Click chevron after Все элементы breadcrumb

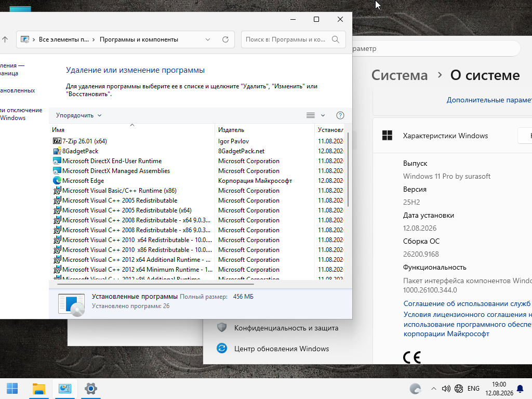(x=94, y=39)
